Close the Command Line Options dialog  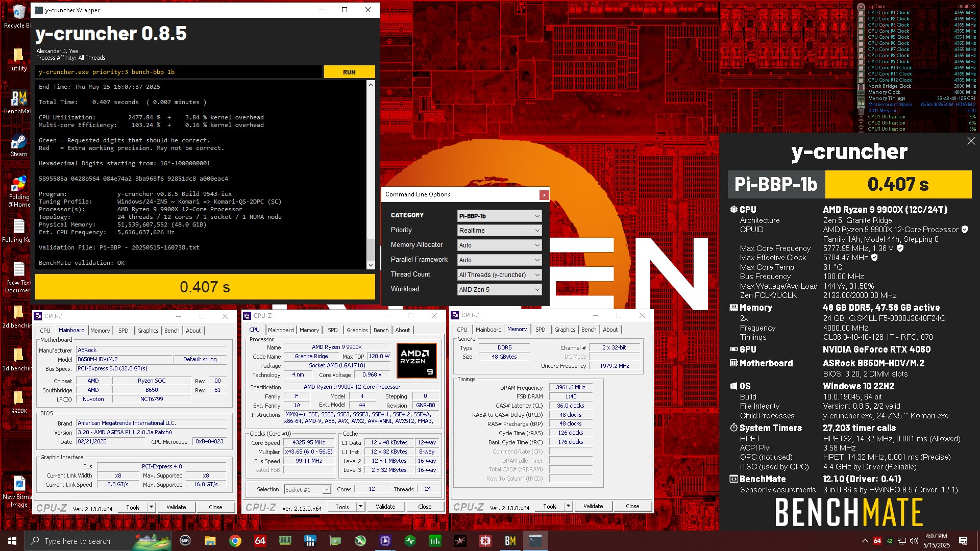[x=544, y=195]
